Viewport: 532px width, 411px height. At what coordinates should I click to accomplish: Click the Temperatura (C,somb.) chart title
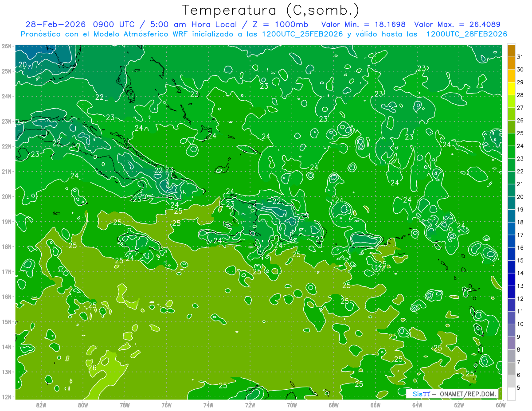tap(270, 10)
